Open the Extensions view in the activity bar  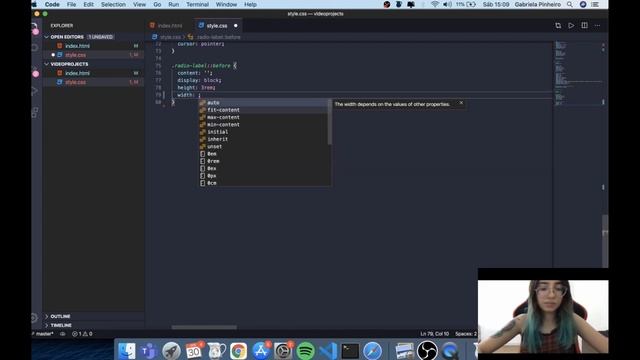click(35, 112)
